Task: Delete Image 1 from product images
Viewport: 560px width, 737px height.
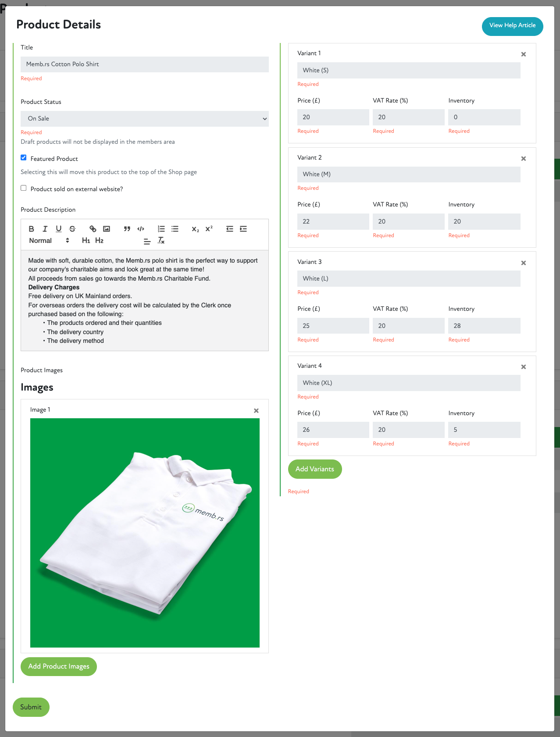Action: pyautogui.click(x=256, y=411)
